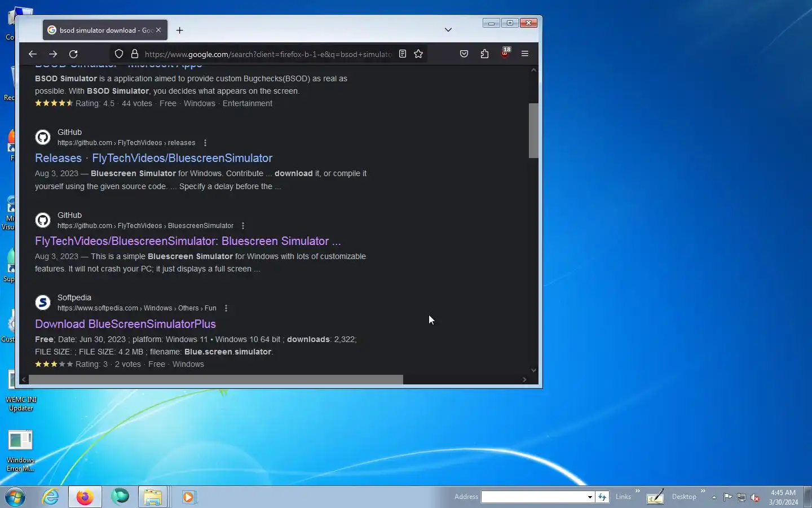Open muted volume tray icon

coord(755,497)
